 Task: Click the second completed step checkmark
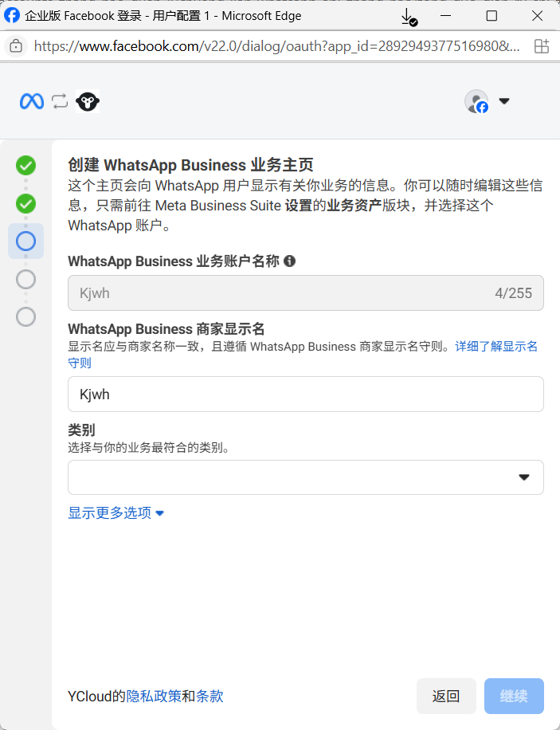25,203
